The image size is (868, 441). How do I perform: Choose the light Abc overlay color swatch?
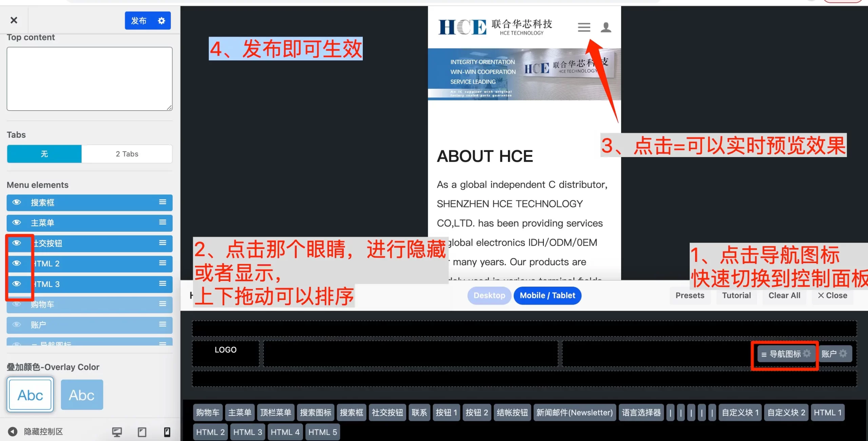tap(30, 395)
